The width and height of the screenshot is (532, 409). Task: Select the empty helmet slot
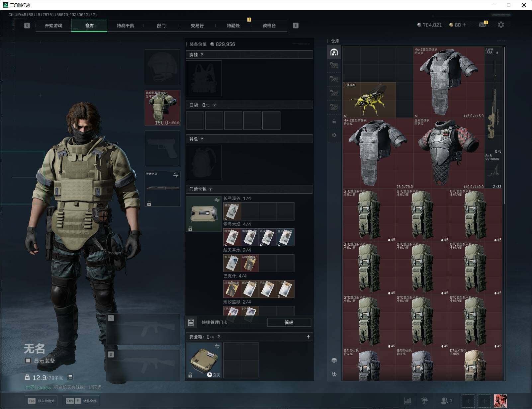tap(162, 67)
